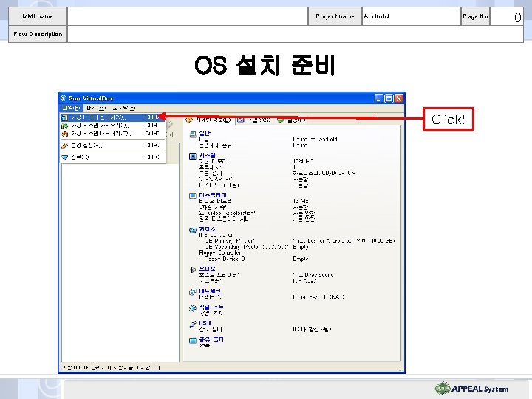This screenshot has height=399, width=532.
Task: Switch to the Snapshots (스냅샷) tab
Action: [x=254, y=120]
